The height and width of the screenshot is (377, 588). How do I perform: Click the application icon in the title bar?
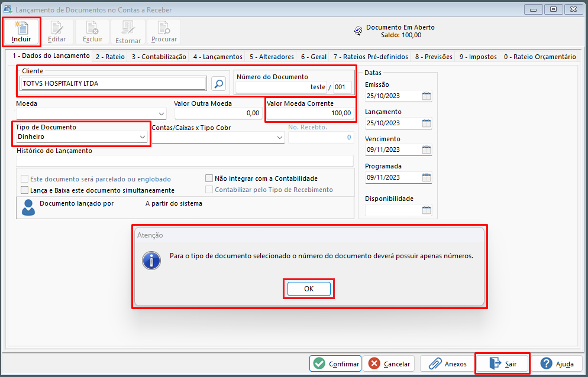pos(8,9)
